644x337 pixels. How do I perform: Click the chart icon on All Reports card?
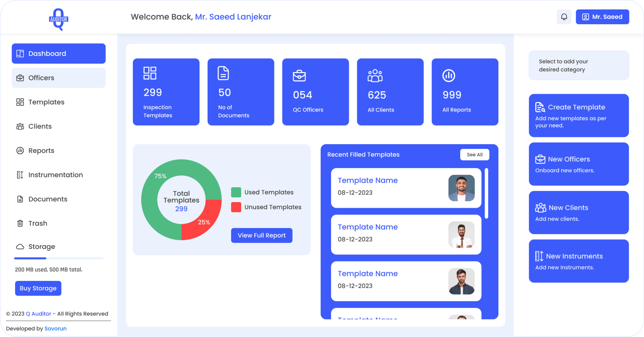[448, 76]
